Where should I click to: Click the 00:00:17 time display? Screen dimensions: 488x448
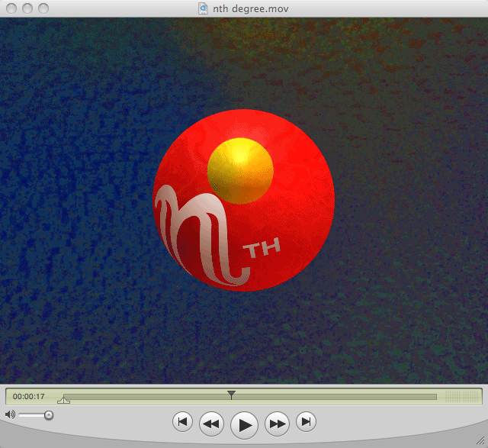(x=29, y=397)
